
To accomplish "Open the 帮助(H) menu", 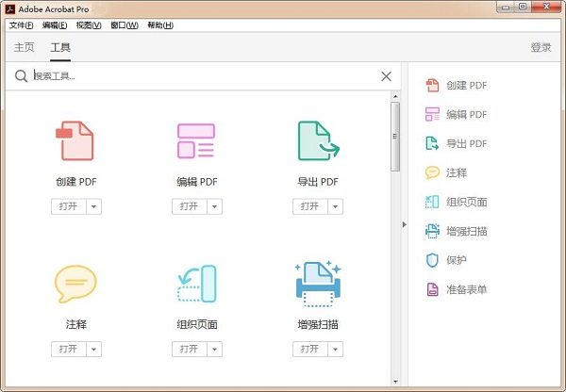I will click(160, 24).
